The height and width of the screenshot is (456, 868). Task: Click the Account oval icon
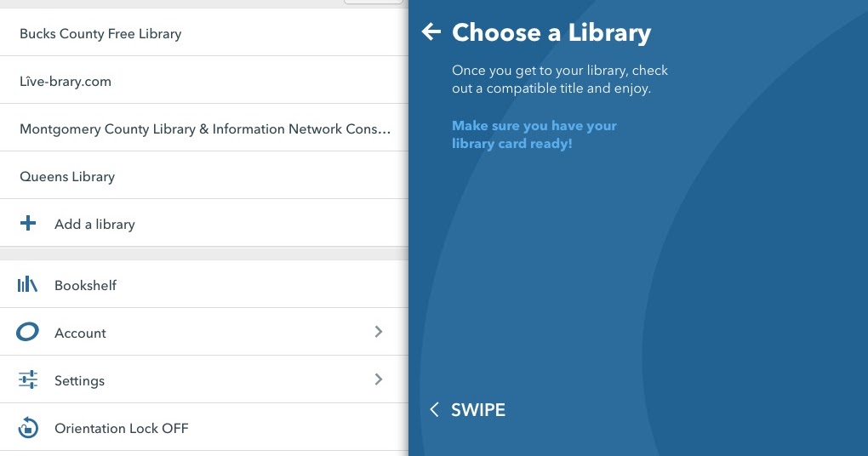(28, 333)
